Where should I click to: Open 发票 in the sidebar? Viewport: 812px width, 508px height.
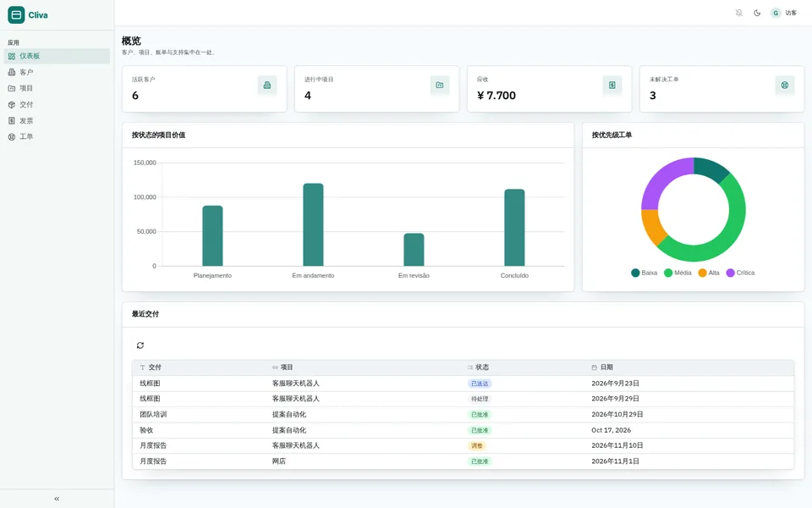point(57,121)
